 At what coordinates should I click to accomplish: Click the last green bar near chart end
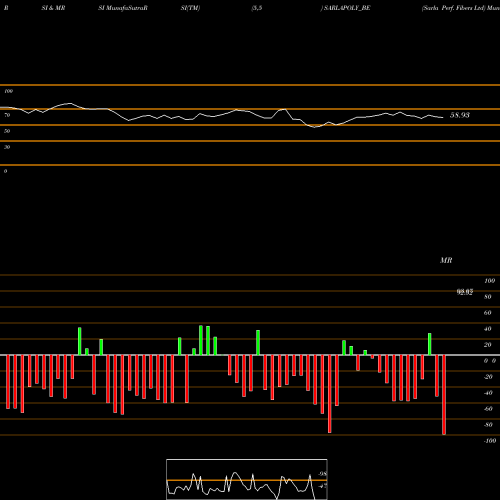(x=430, y=344)
